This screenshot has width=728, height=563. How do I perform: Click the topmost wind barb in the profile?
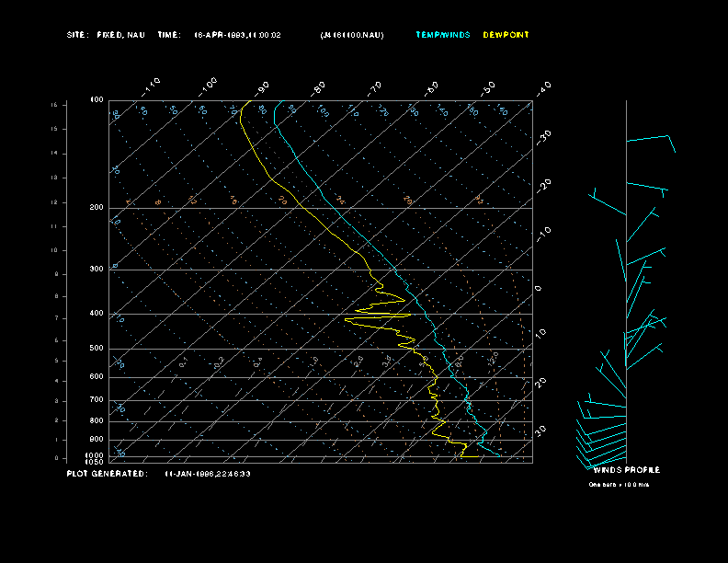click(651, 140)
